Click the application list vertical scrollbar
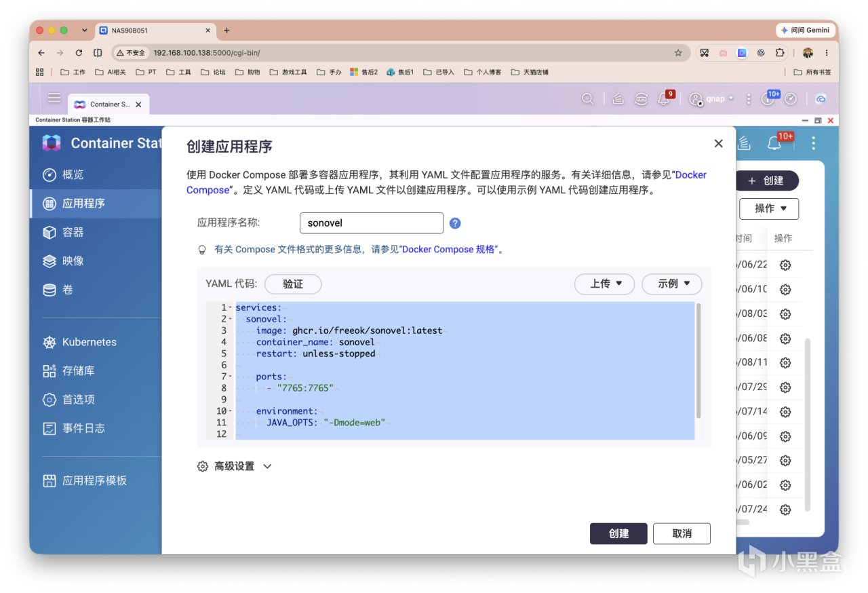This screenshot has height=593, width=868. pyautogui.click(x=807, y=425)
